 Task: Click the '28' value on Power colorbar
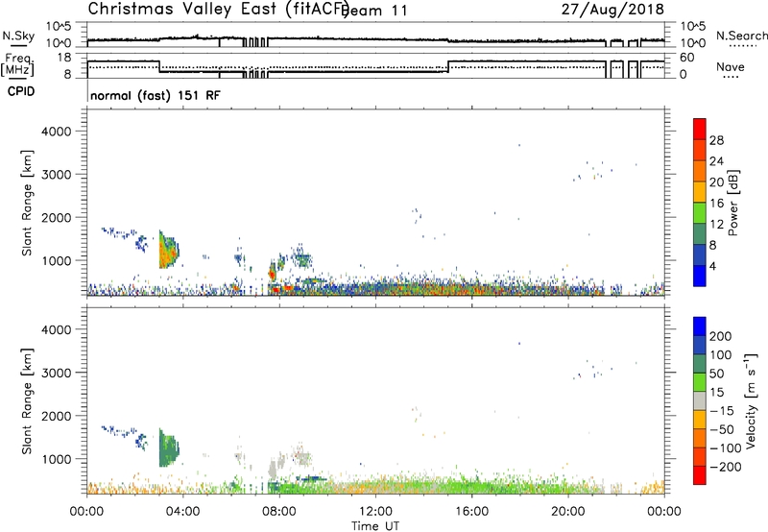click(x=716, y=140)
